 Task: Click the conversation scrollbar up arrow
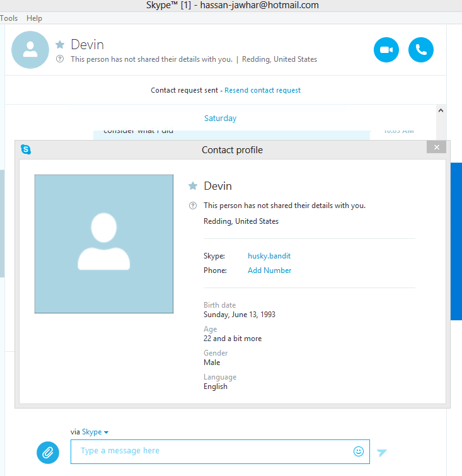(x=441, y=110)
